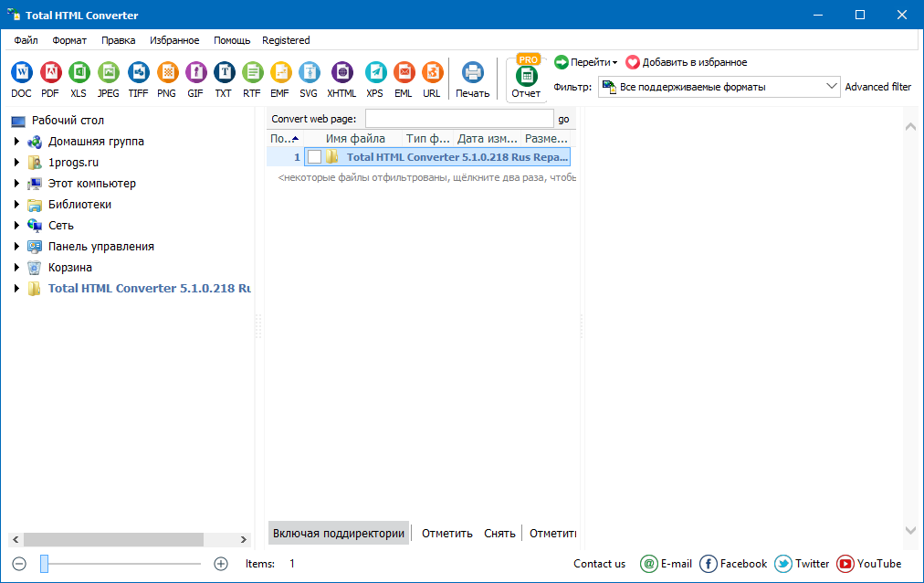Expand Домашняя группа tree node
Image resolution: width=924 pixels, height=583 pixels.
(16, 142)
